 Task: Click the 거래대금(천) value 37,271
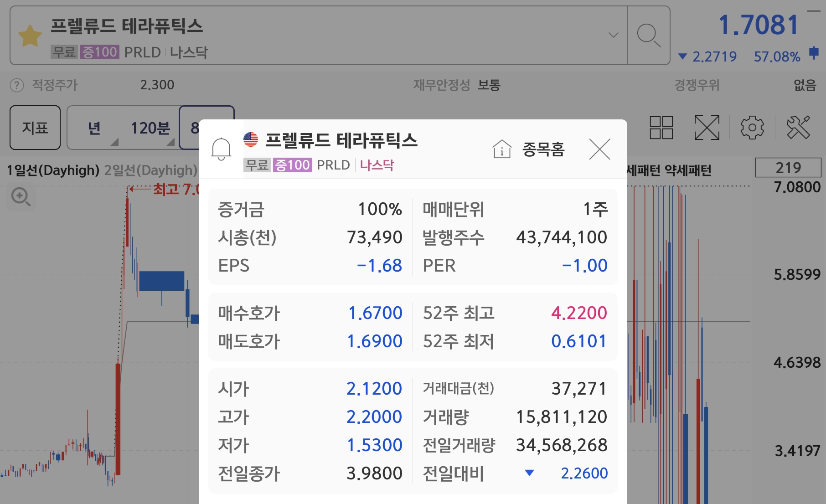(579, 389)
